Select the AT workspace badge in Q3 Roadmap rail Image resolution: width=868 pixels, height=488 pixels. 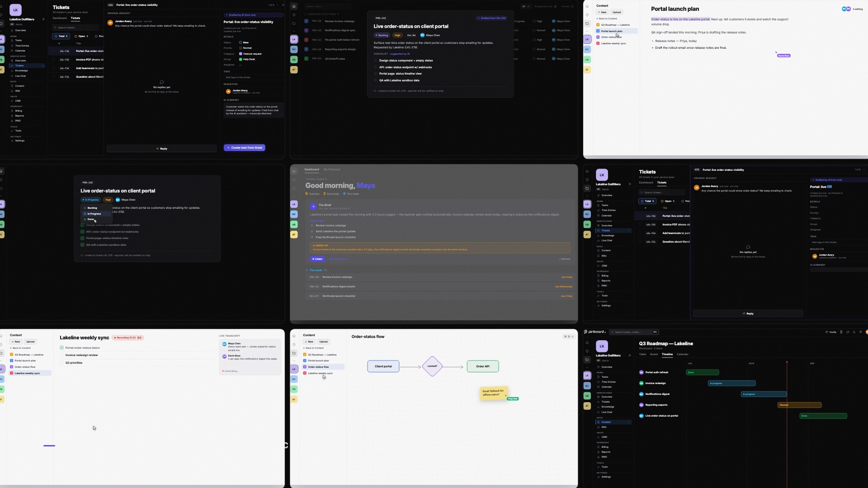pyautogui.click(x=587, y=406)
